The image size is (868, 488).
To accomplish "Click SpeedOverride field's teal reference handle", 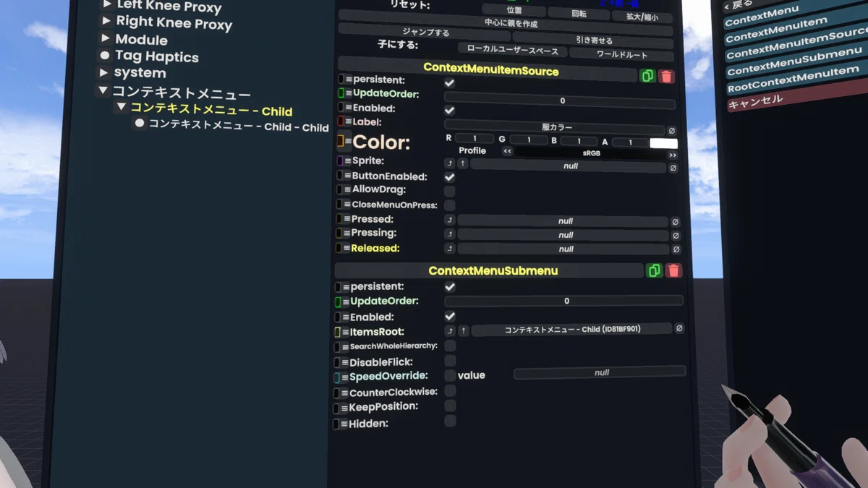I will tap(337, 377).
